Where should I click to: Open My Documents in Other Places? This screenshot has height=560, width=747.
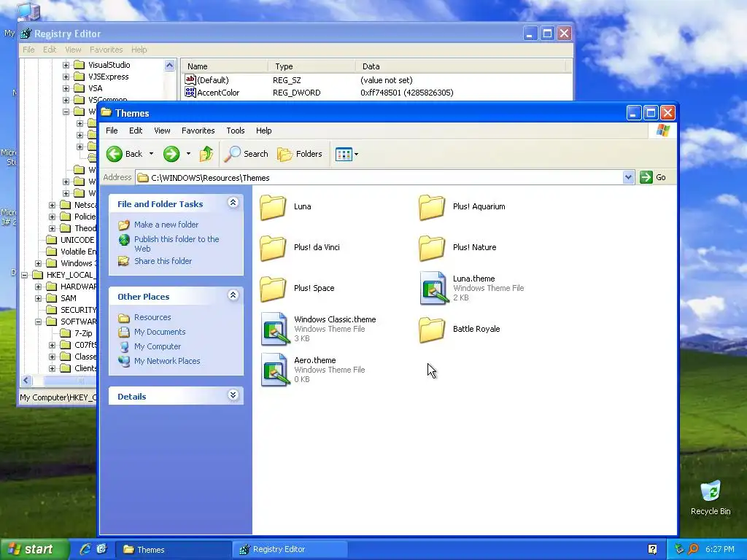(x=160, y=332)
